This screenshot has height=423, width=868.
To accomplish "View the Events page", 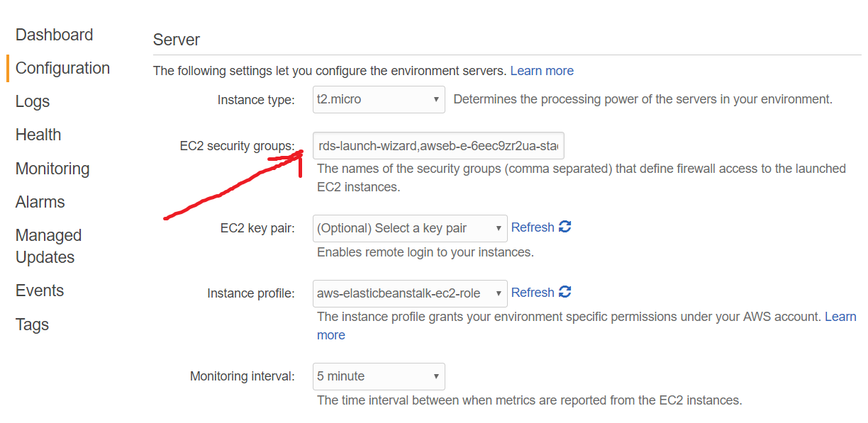I will pos(40,291).
